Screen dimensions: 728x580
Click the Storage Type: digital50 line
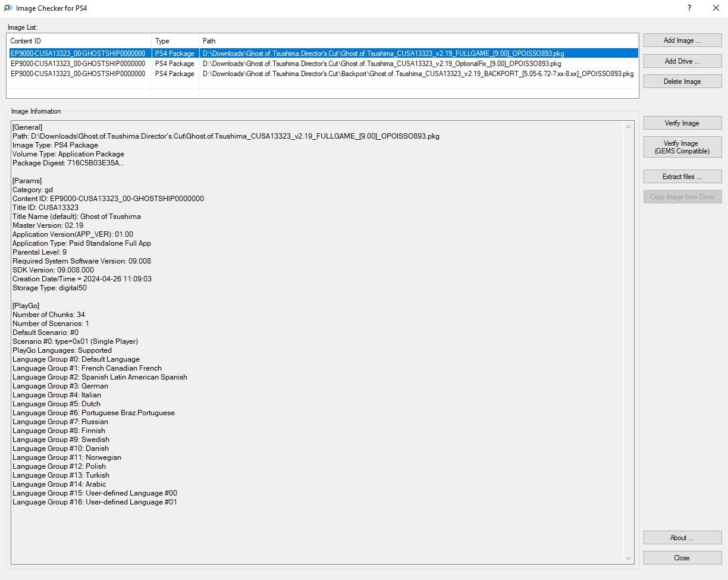[49, 288]
